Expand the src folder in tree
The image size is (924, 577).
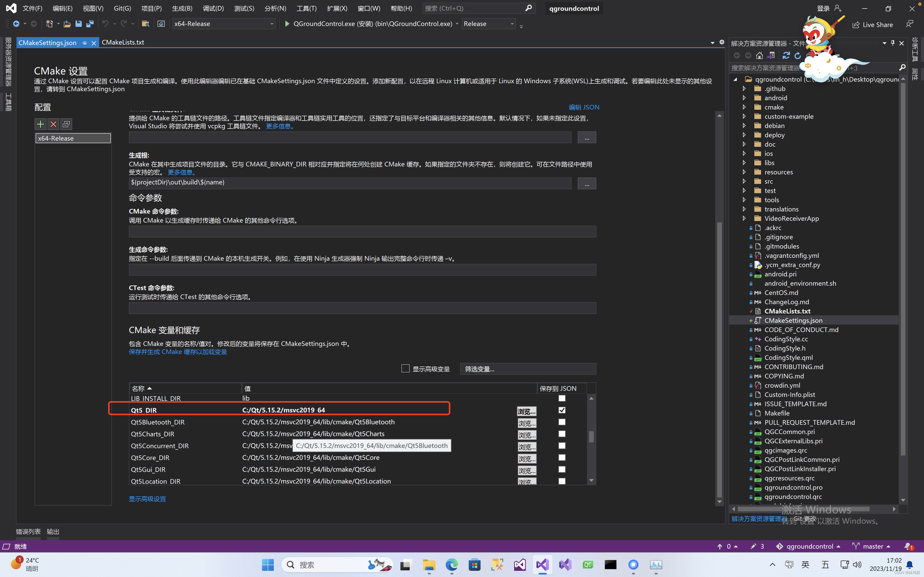[744, 181]
